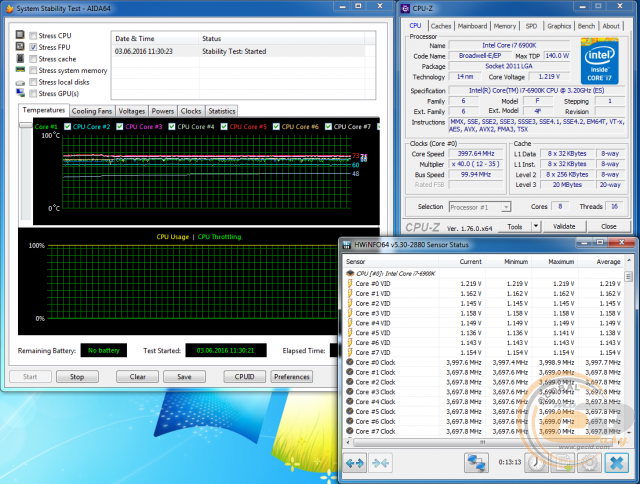The height and width of the screenshot is (484, 640).
Task: Enable Stress local disks checkbox
Action: (x=33, y=82)
